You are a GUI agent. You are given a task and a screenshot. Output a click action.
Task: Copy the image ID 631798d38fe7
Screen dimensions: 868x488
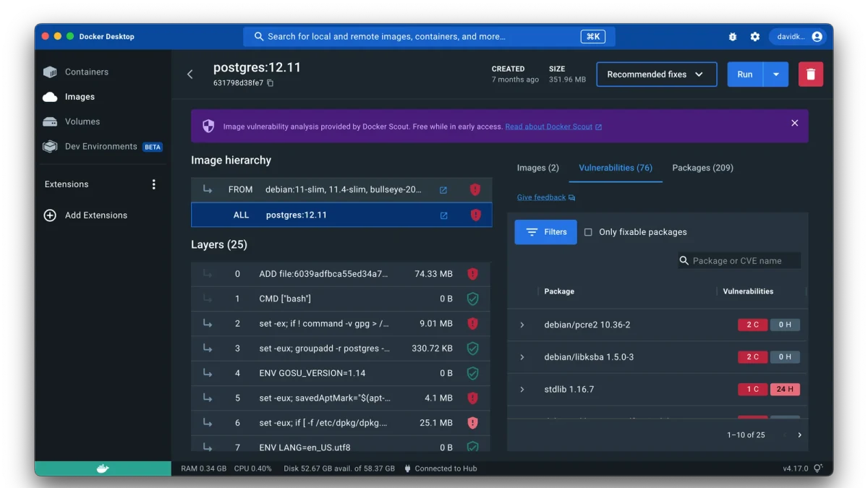(271, 83)
